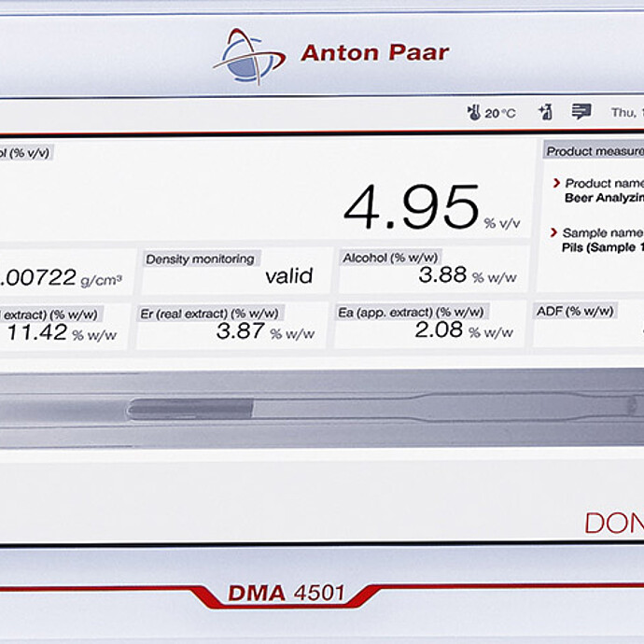Tap the 2.08 % w/w value
This screenshot has width=644, height=644.
point(464,329)
